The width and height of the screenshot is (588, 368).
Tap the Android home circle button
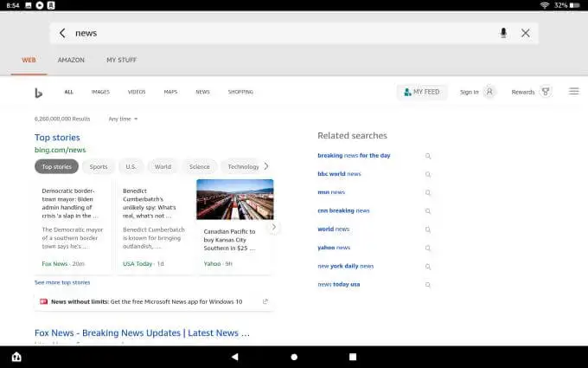point(294,357)
